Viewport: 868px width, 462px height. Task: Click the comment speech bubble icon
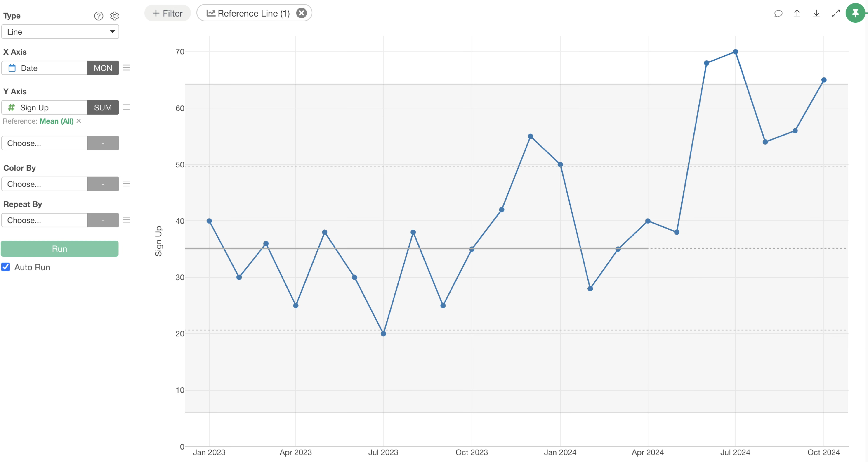coord(778,14)
